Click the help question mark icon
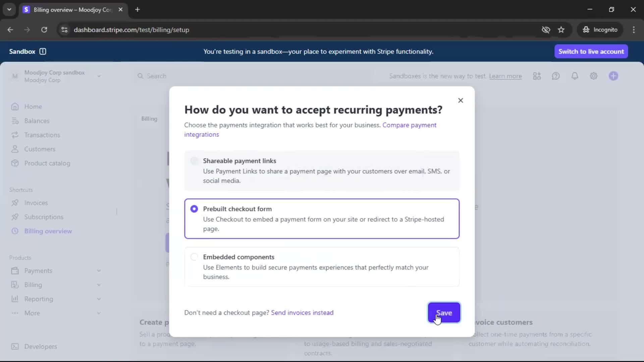This screenshot has width=644, height=362. [556, 76]
